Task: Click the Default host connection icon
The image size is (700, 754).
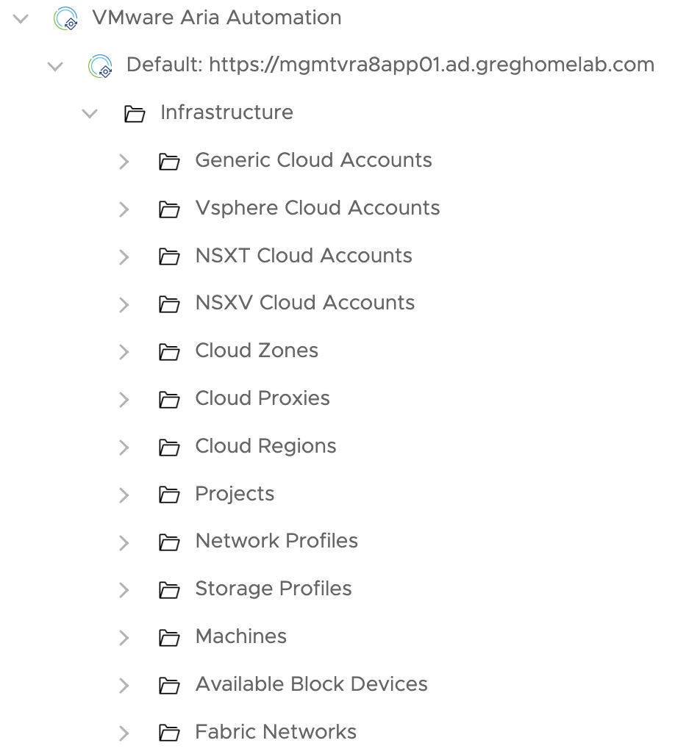Action: point(100,66)
